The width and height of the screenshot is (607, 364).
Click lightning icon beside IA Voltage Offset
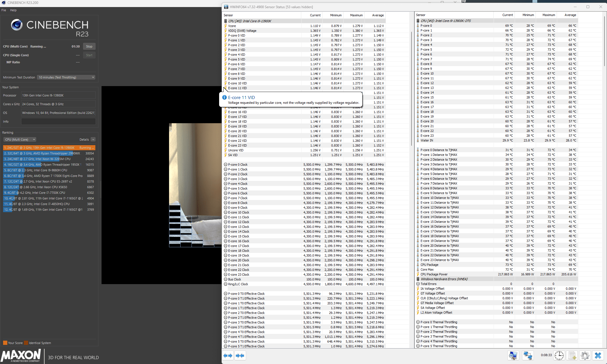click(x=418, y=289)
